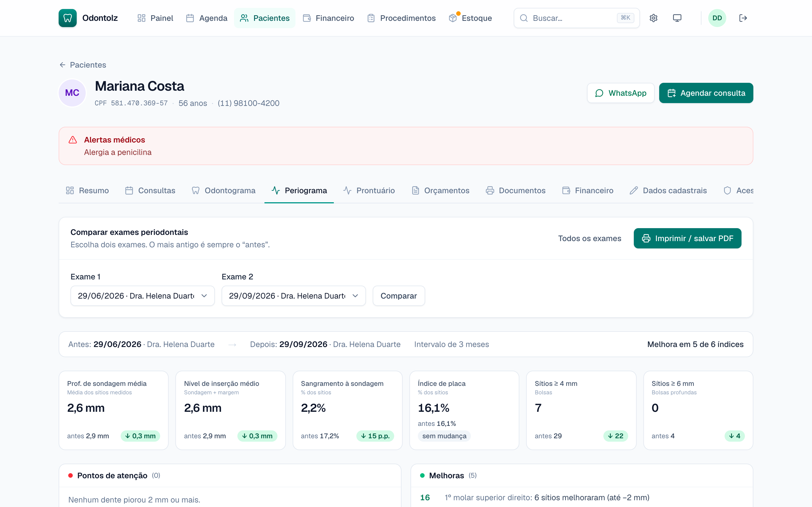
Task: Open the Todos os exames link
Action: click(x=590, y=238)
